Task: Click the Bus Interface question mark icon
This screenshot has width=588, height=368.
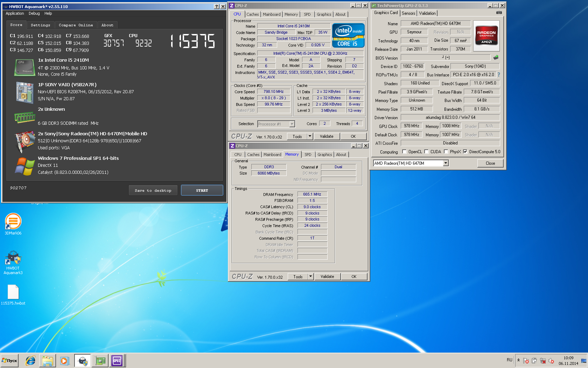Action: 499,75
